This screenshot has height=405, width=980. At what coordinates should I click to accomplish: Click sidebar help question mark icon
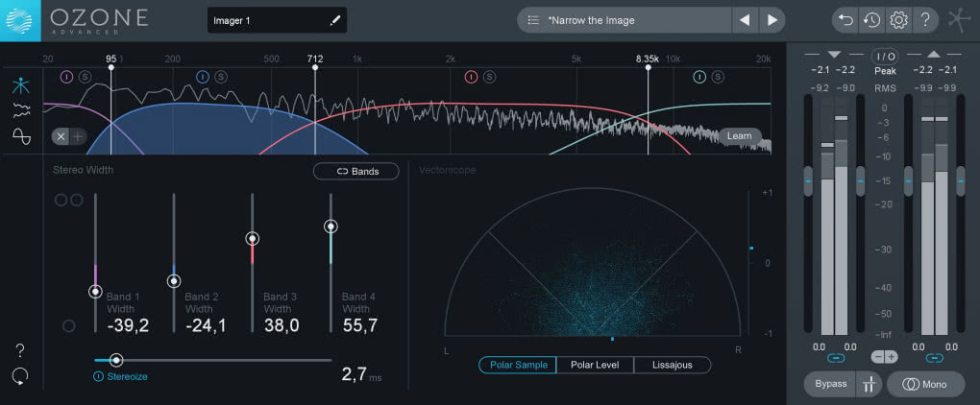[20, 349]
